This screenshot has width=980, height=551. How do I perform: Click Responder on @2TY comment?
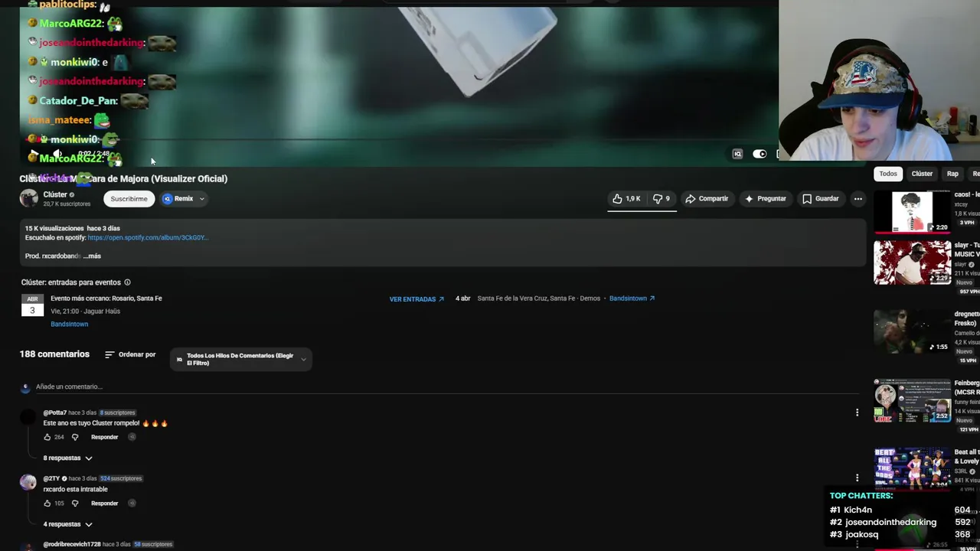point(104,504)
